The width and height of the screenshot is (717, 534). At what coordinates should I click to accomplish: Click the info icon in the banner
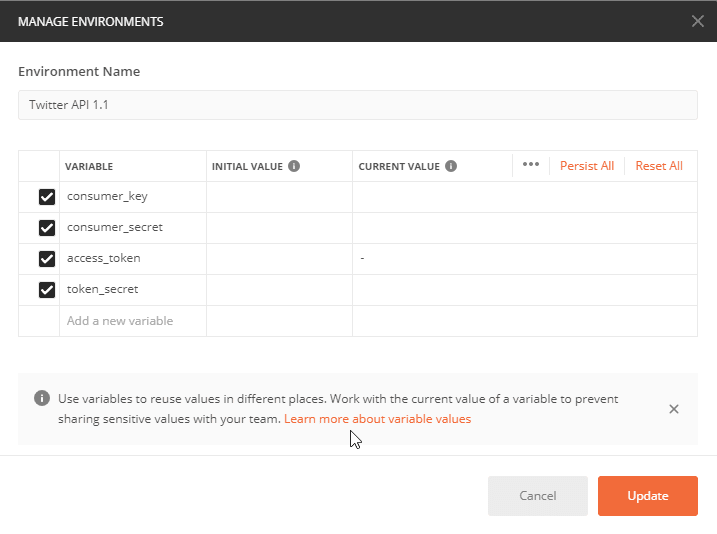[42, 398]
